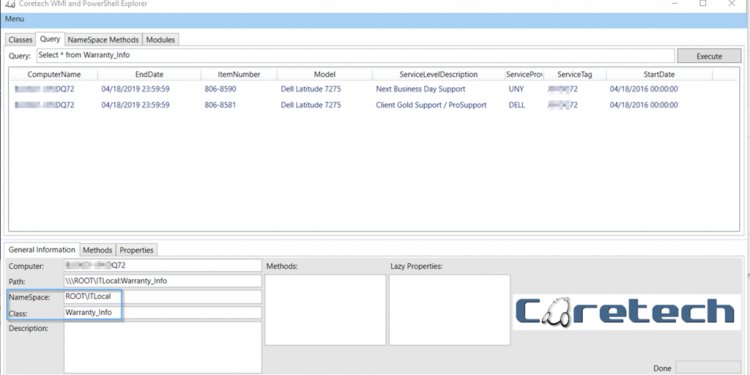This screenshot has width=750, height=375.
Task: Click Next Business Day Support cell
Action: pos(420,89)
